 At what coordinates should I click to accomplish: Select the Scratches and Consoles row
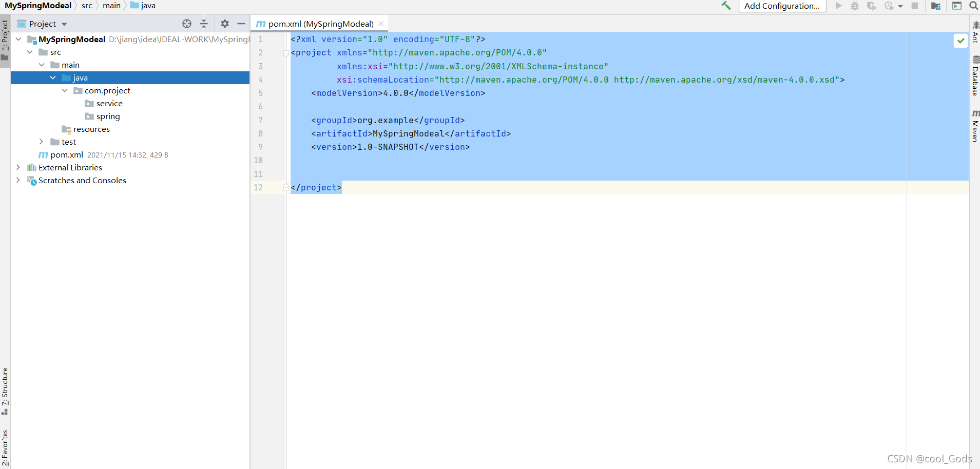(130, 180)
